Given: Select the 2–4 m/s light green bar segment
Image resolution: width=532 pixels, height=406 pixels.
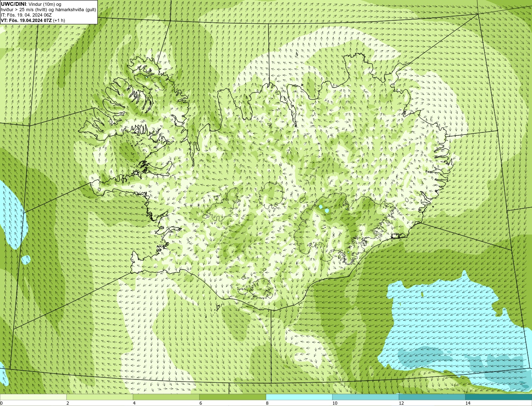Looking at the screenshot, I should click(100, 397).
